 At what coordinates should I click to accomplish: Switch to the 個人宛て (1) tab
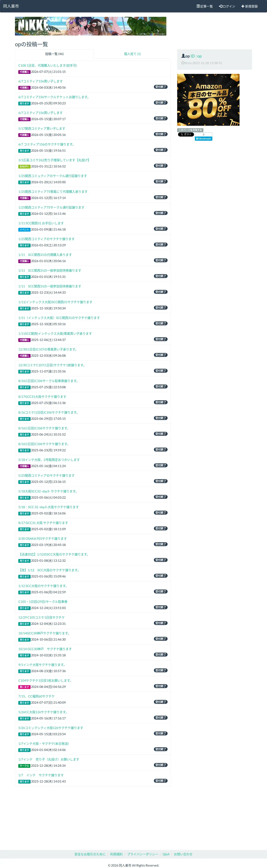pyautogui.click(x=132, y=54)
